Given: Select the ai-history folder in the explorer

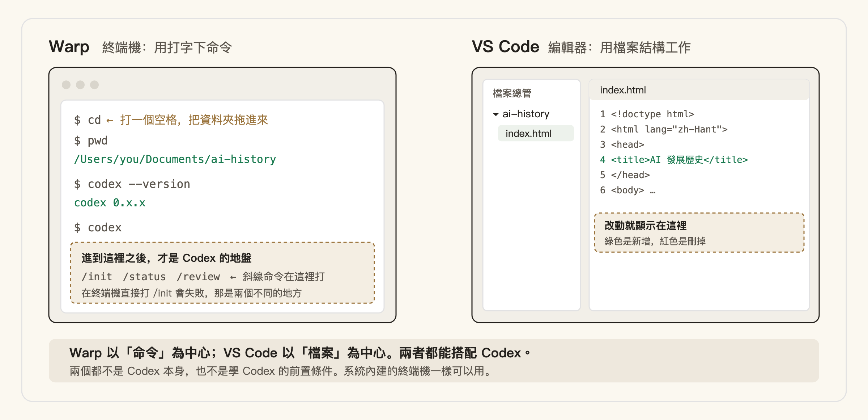Looking at the screenshot, I should coord(526,114).
